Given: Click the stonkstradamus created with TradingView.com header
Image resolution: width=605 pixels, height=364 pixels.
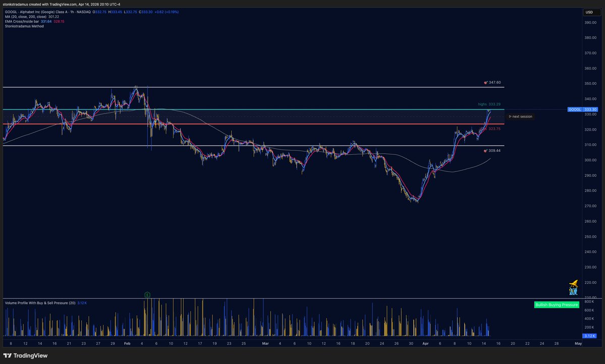Looking at the screenshot, I should [62, 4].
